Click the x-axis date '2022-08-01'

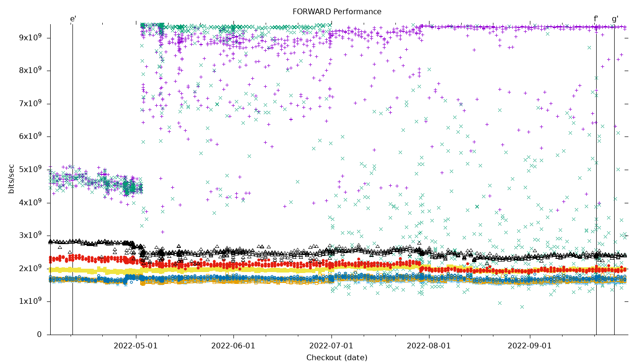429,346
